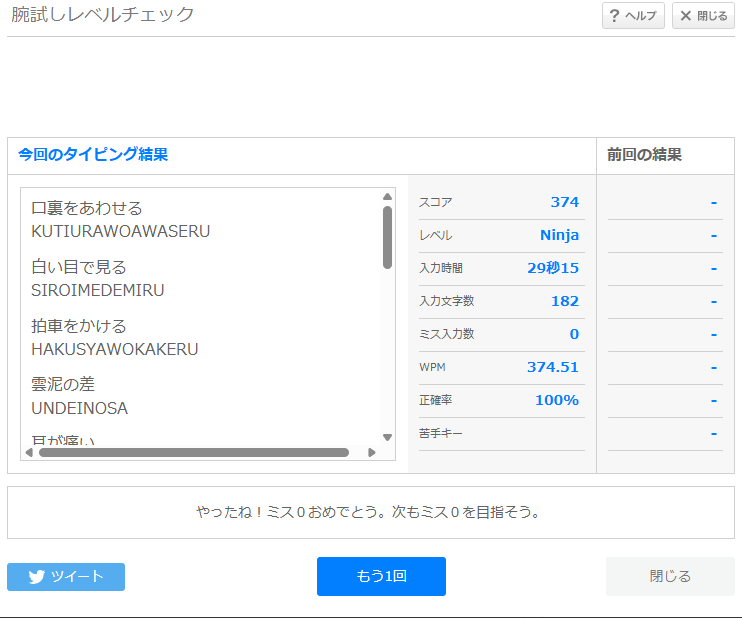
Task: Click the 正確率 100% accuracy value
Action: click(556, 400)
